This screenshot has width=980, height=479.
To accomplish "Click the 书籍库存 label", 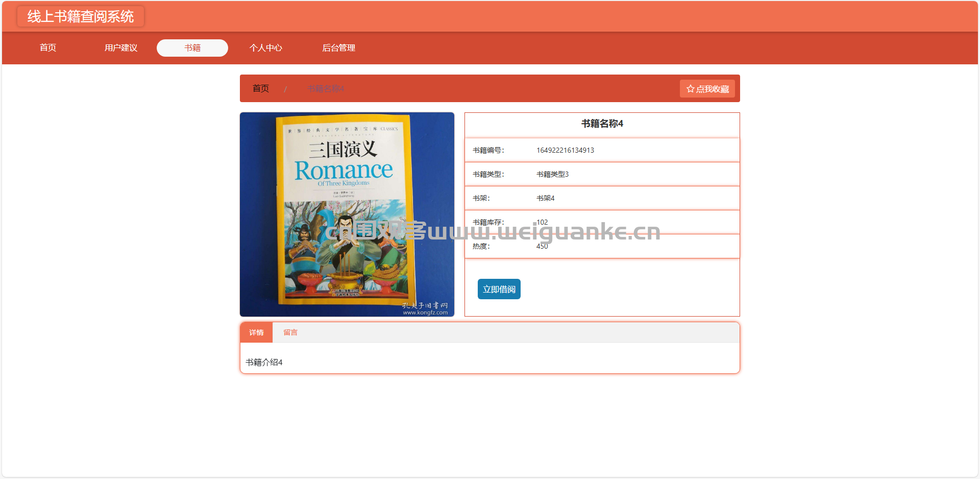I will click(488, 222).
